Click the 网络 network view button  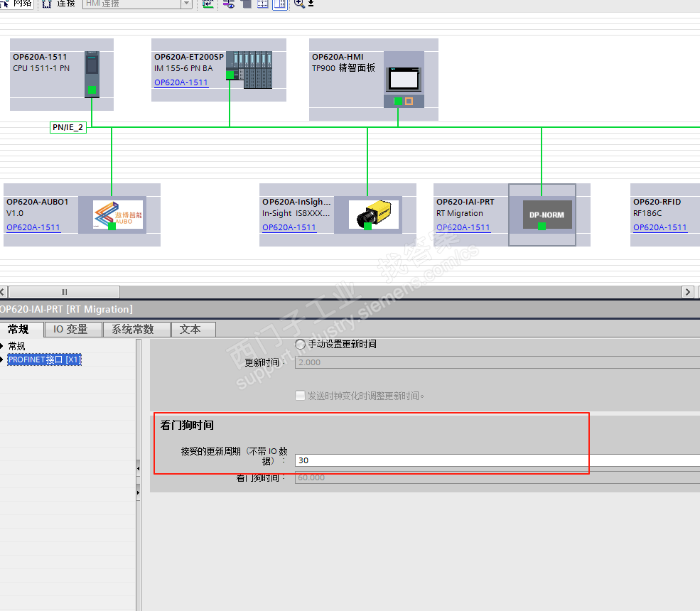[16, 4]
